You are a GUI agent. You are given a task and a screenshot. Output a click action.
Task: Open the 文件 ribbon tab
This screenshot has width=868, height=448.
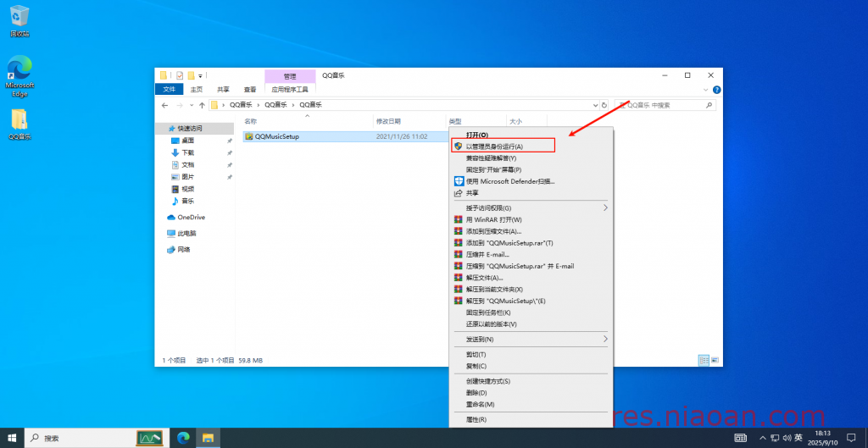pyautogui.click(x=169, y=89)
